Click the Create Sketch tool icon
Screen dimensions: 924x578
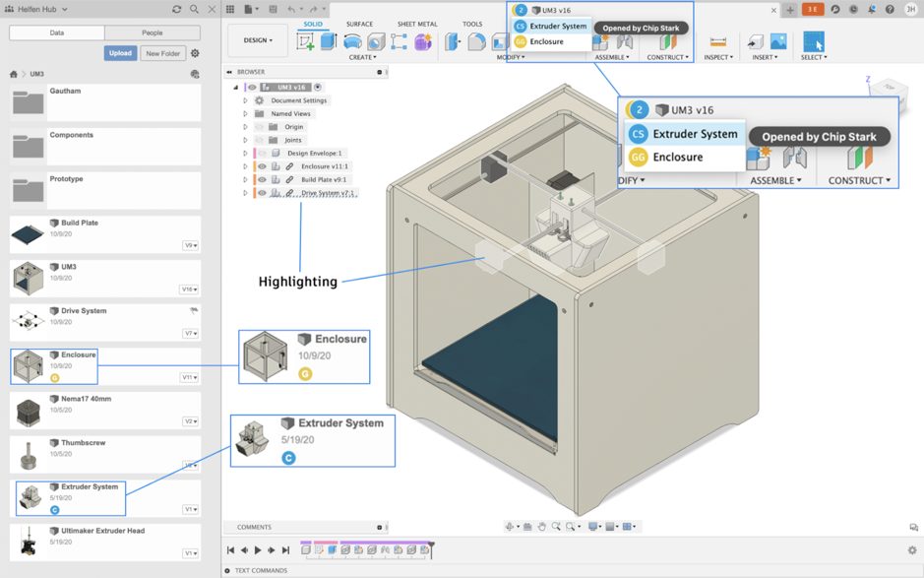tap(306, 41)
